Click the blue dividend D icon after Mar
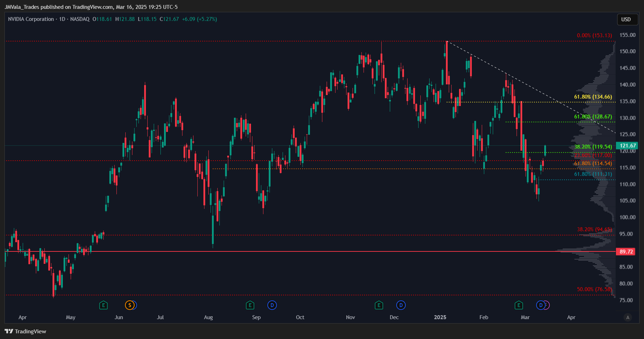This screenshot has width=644, height=339. [x=540, y=305]
